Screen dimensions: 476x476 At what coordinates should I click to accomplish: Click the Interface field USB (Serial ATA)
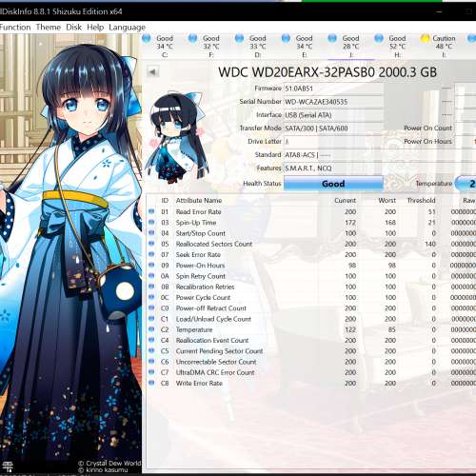[x=333, y=115]
